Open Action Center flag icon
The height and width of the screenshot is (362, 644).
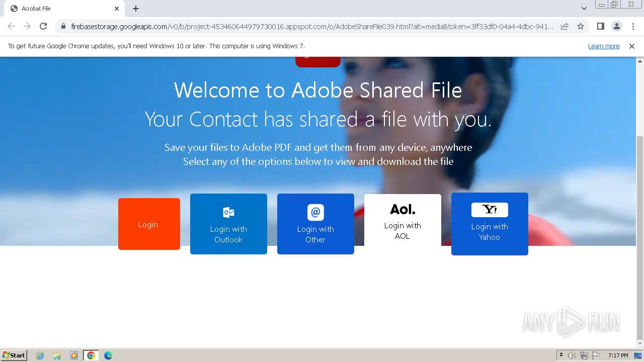pyautogui.click(x=596, y=355)
